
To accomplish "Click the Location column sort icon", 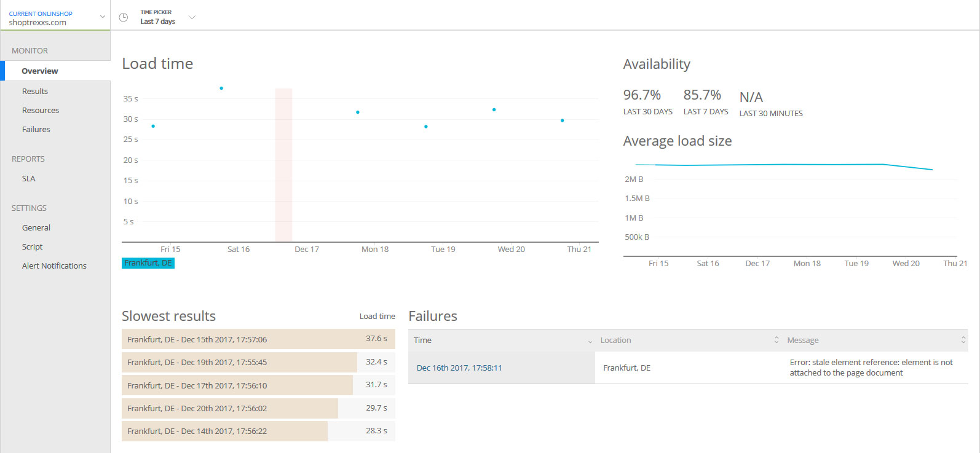I will pos(776,340).
